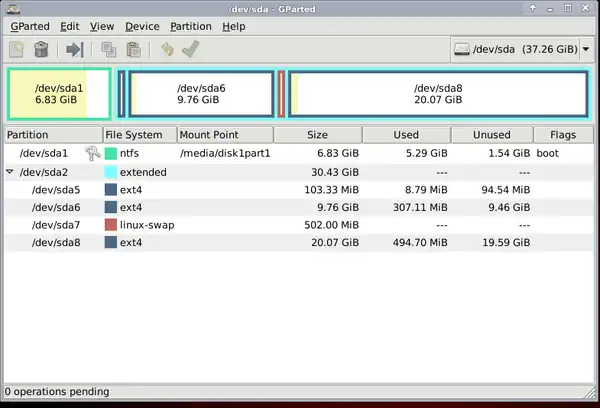Select the /dev/sda6 row in partition list
The image size is (600, 408).
pyautogui.click(x=55, y=207)
